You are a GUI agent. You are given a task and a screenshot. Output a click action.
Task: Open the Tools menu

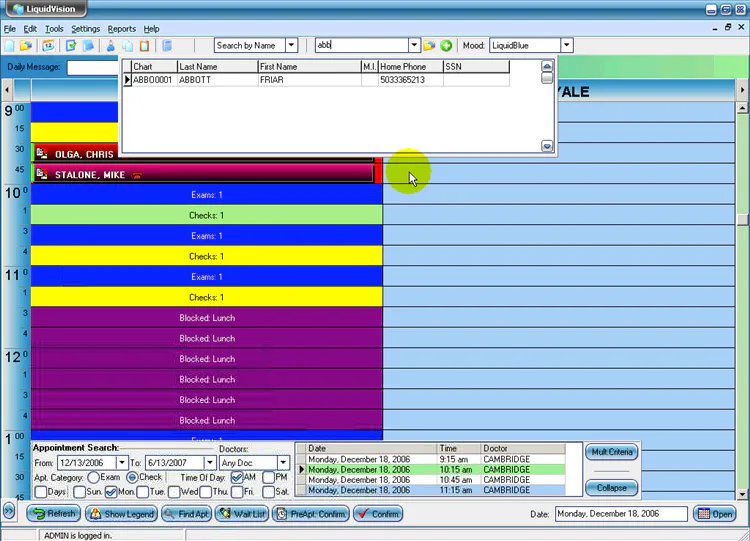coord(54,29)
